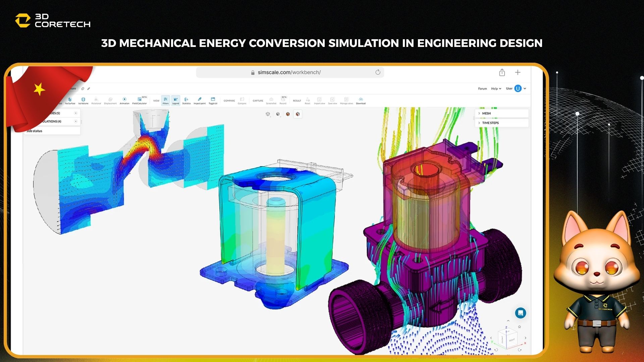Open Manage views

click(346, 101)
